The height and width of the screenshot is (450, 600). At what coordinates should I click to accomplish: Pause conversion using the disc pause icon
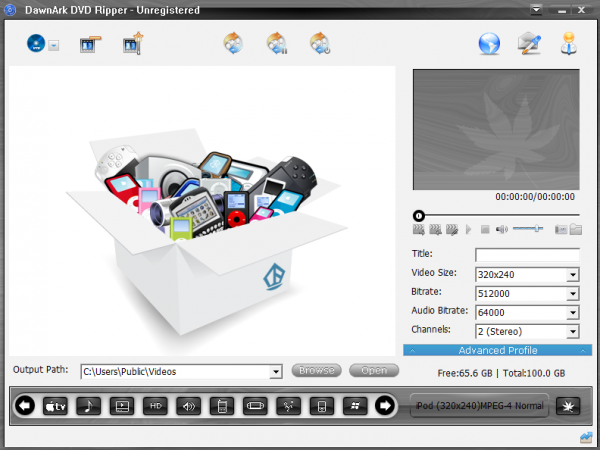point(277,43)
